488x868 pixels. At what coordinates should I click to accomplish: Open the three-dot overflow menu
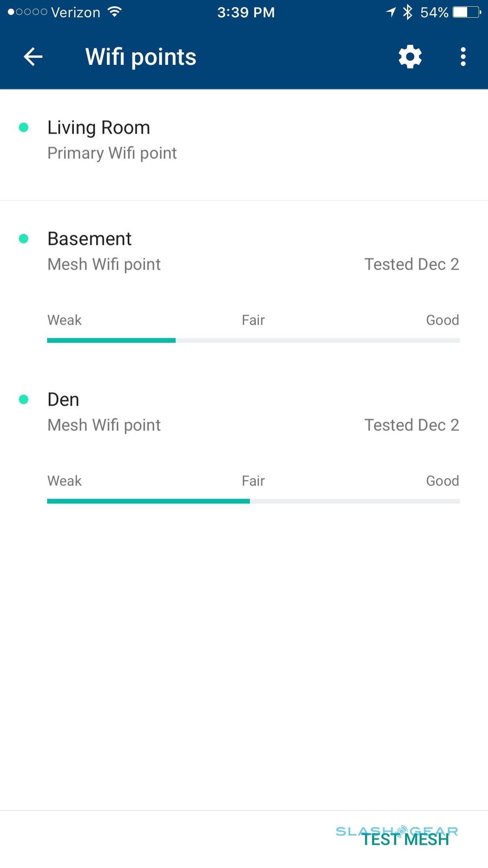[463, 57]
